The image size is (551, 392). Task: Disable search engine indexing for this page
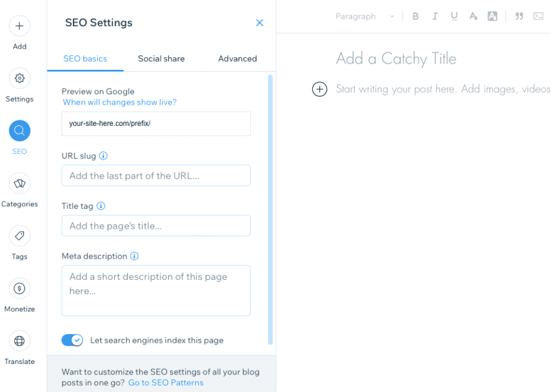pyautogui.click(x=72, y=340)
